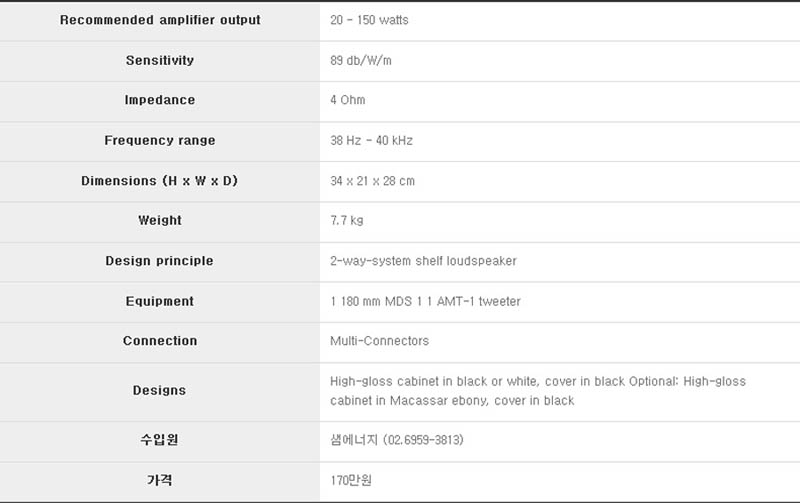
Task: Click the Recommended amplifier output label
Action: coord(160,20)
